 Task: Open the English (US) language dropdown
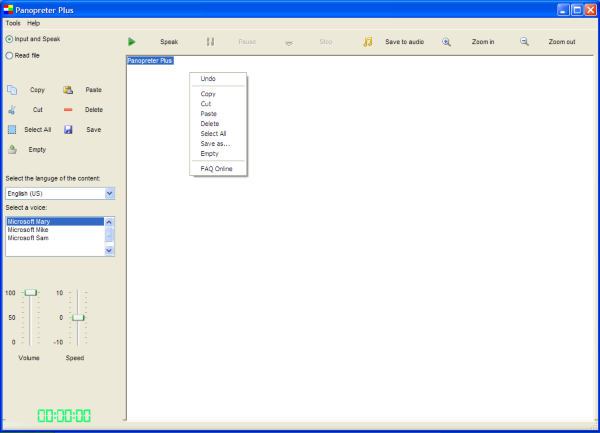pos(110,193)
